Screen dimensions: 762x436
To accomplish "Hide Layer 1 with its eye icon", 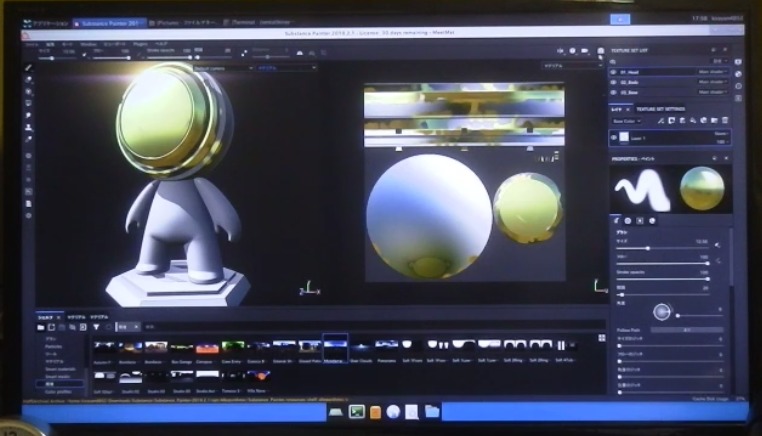I will click(x=613, y=138).
